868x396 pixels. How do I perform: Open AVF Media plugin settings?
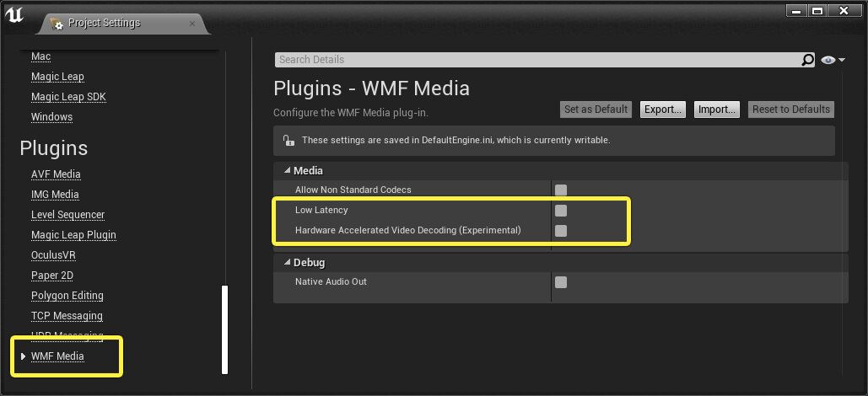click(x=56, y=174)
